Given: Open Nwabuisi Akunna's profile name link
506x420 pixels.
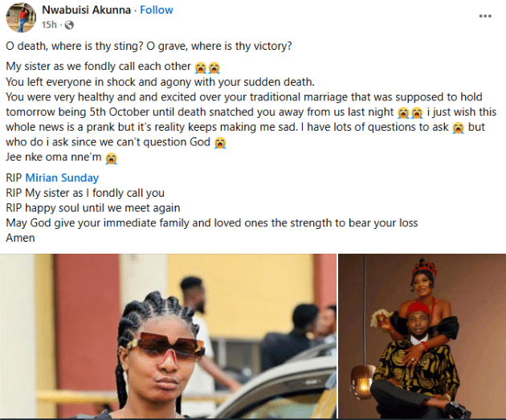Looking at the screenshot, I should pyautogui.click(x=86, y=10).
